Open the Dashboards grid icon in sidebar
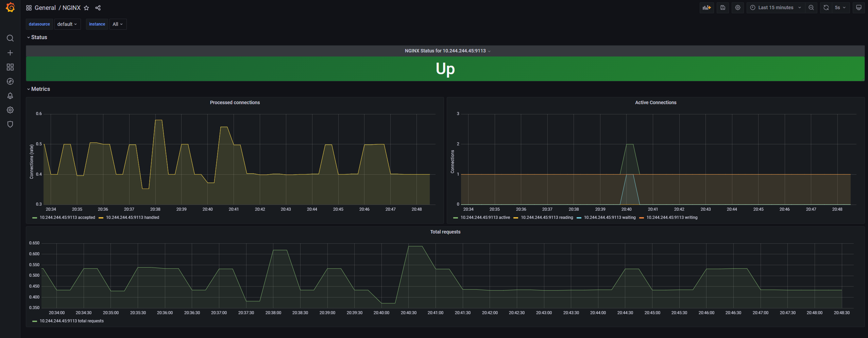 click(x=10, y=67)
